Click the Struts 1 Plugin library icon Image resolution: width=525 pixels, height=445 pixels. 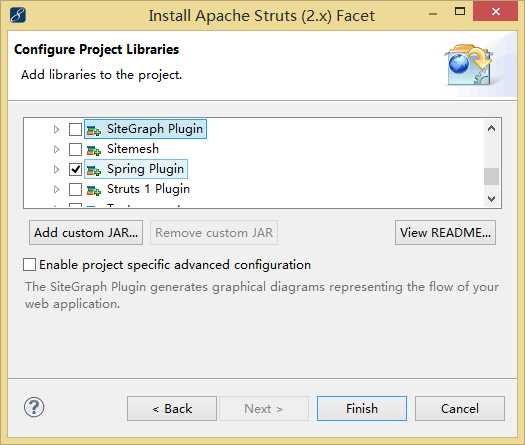coord(94,190)
